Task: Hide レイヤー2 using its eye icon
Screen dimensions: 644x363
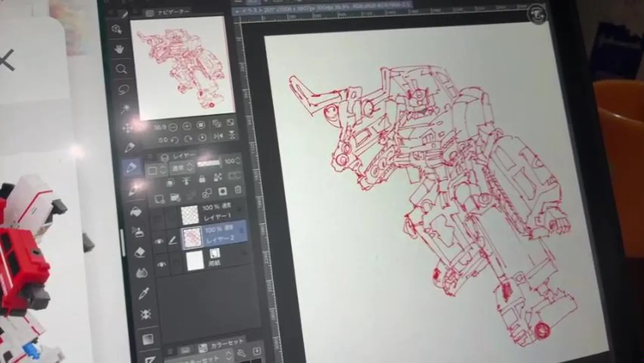Action: pos(159,241)
